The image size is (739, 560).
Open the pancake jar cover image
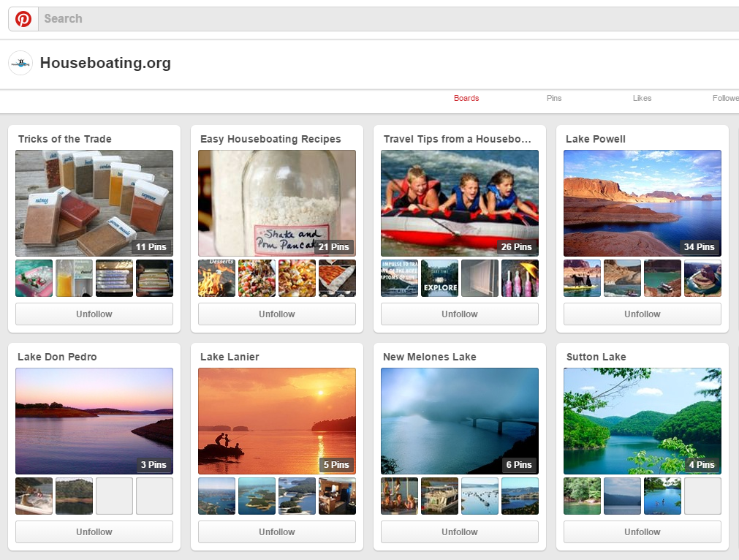pos(276,203)
